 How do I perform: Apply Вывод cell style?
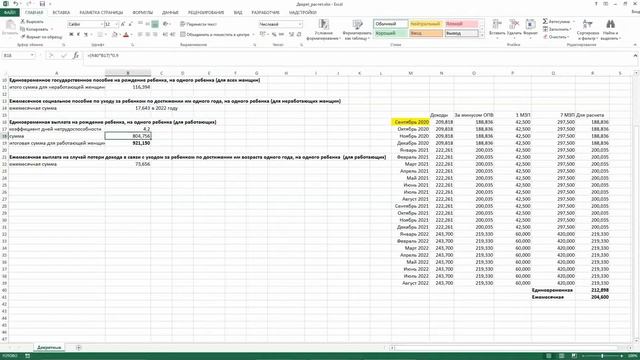pos(461,33)
